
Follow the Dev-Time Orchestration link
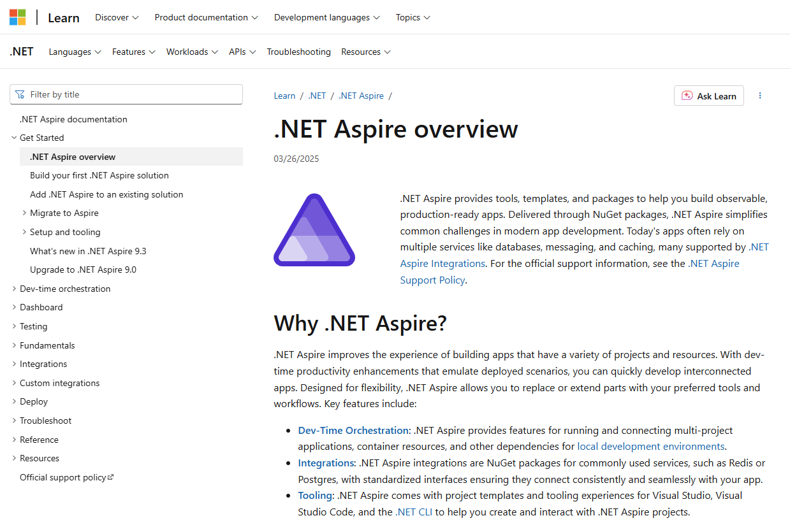(x=353, y=431)
